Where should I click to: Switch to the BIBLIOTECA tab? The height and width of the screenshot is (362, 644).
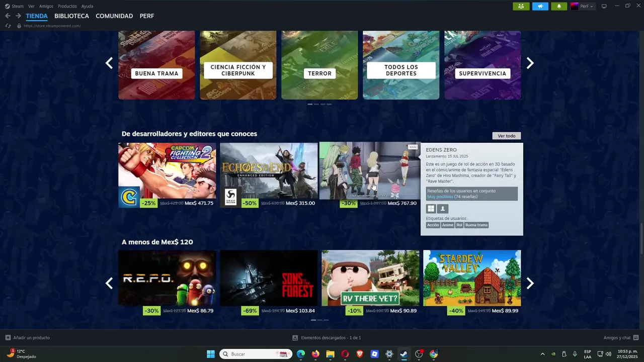coord(71,16)
